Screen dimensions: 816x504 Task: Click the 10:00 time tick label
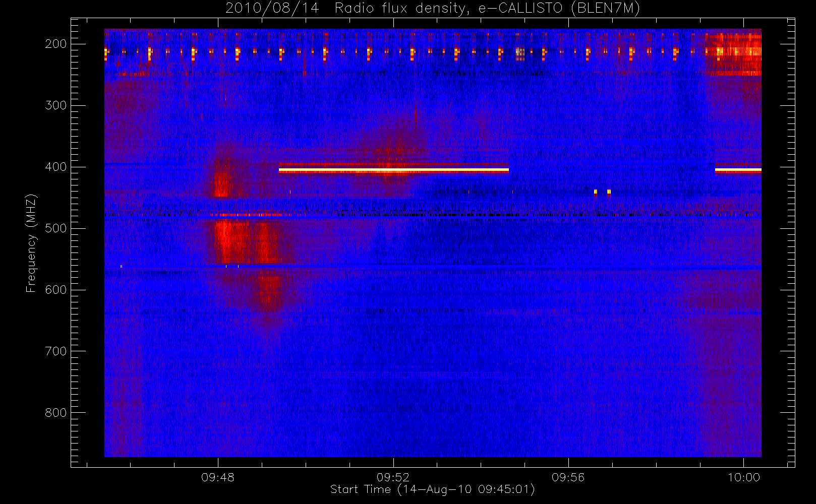[743, 477]
